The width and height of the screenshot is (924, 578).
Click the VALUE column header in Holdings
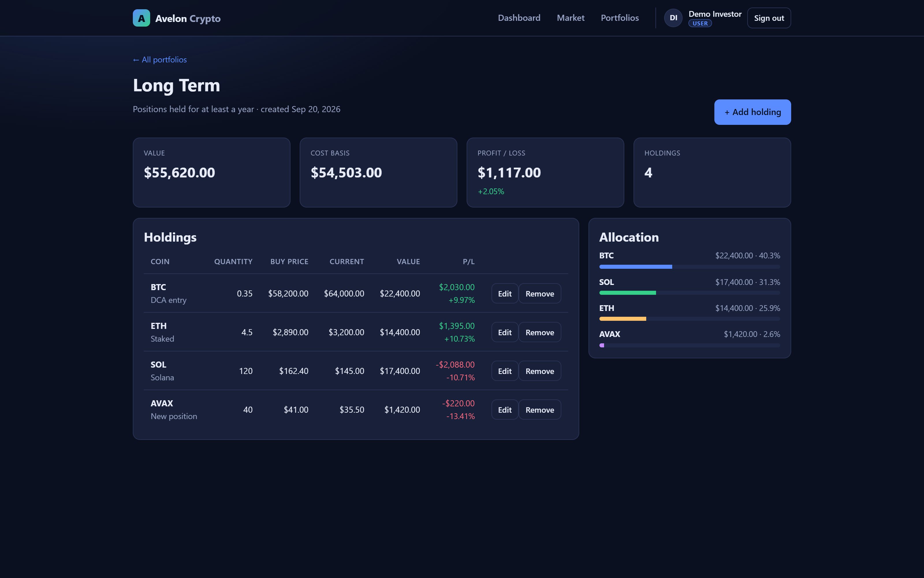click(x=408, y=262)
